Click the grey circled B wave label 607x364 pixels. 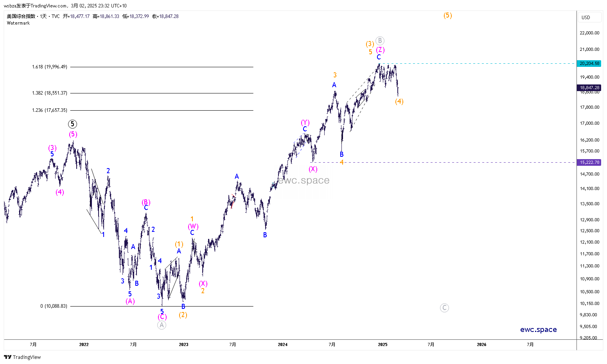click(x=380, y=41)
